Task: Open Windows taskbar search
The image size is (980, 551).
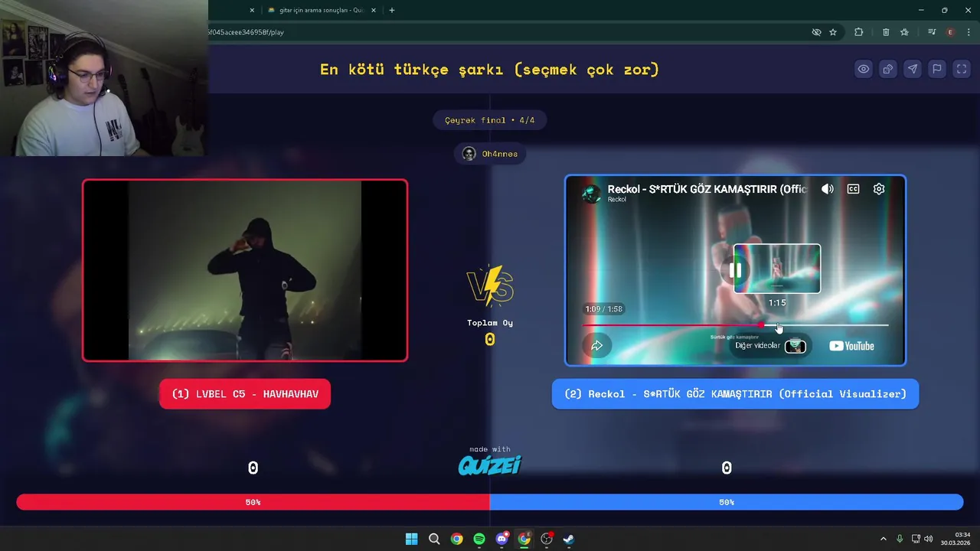Action: pyautogui.click(x=434, y=539)
